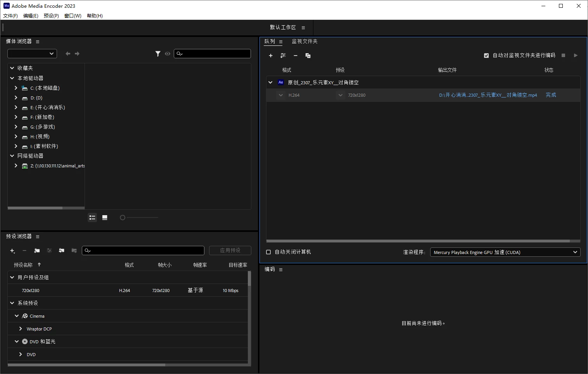This screenshot has width=588, height=374.
Task: Export presets icon
Action: click(74, 251)
